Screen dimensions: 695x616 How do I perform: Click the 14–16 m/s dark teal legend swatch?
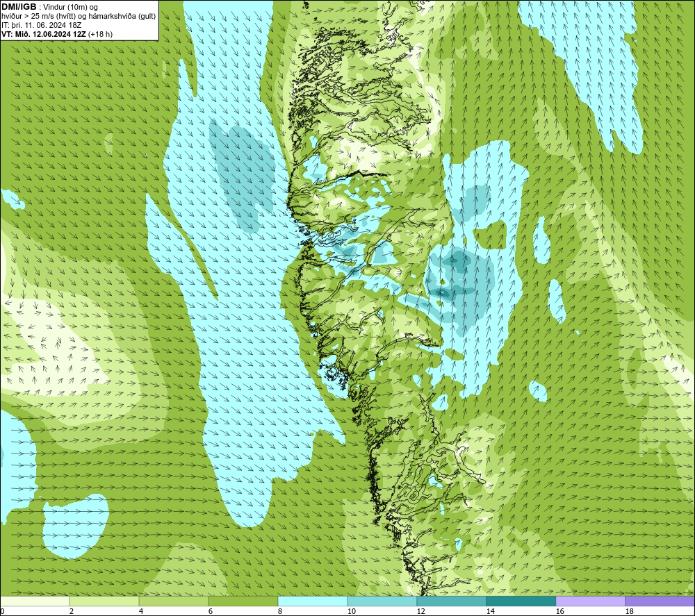click(x=521, y=601)
